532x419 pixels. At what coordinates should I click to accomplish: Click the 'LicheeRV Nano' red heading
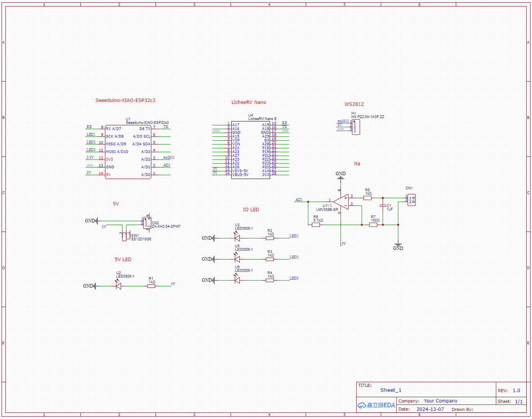pos(249,102)
